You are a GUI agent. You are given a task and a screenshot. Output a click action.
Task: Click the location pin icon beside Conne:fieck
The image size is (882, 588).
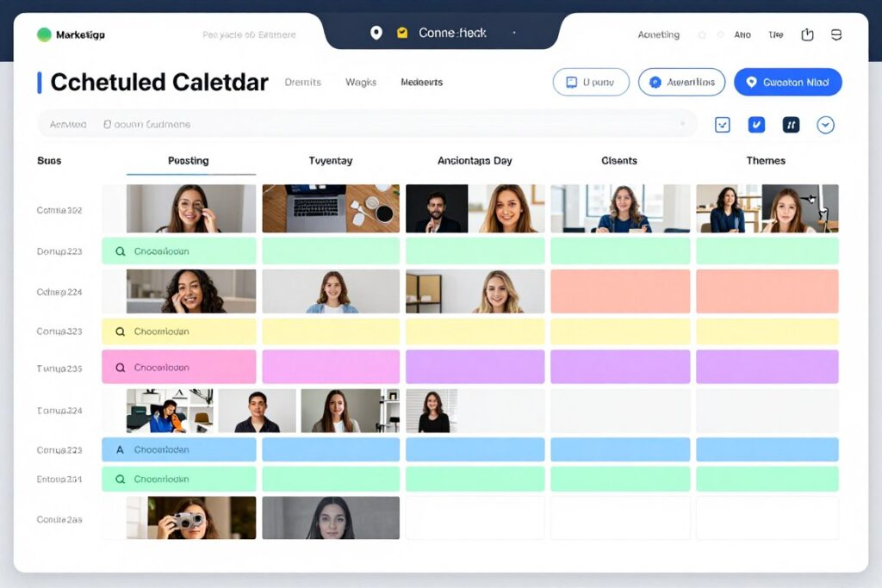click(376, 34)
